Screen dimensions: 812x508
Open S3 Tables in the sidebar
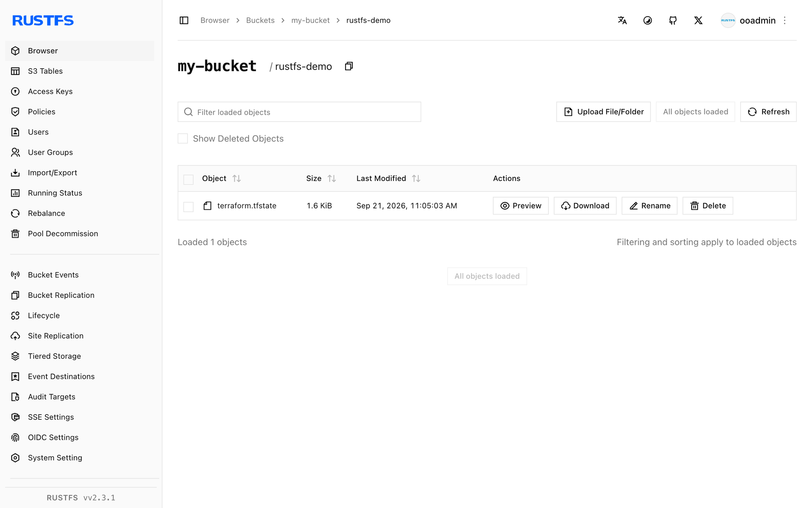80,71
